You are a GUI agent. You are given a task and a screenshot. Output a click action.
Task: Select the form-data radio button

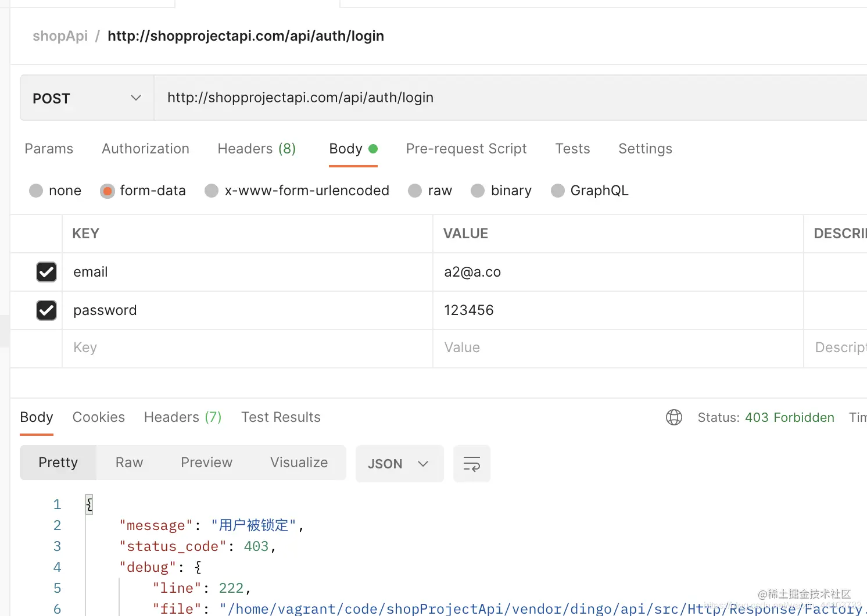(x=108, y=191)
